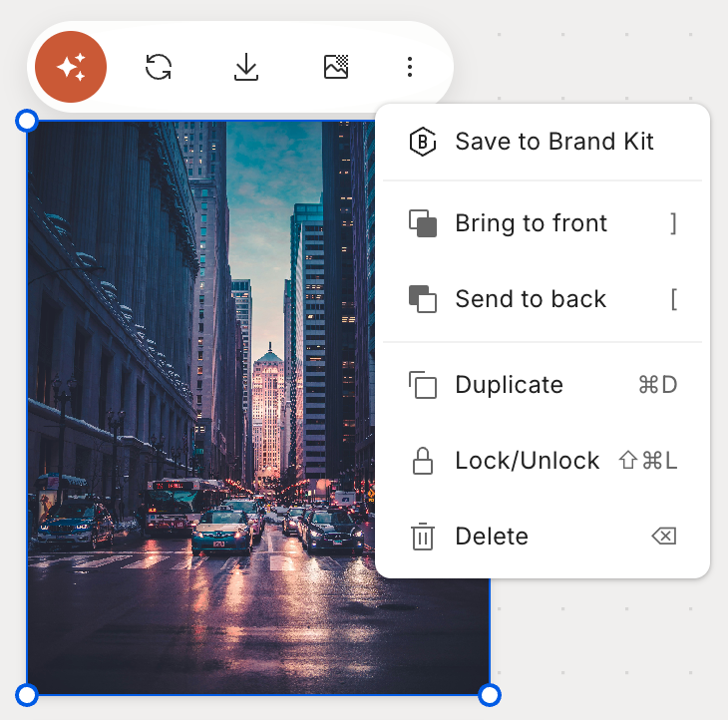The height and width of the screenshot is (720, 728).
Task: Click the Brand Kit hexagon icon
Action: coord(423,142)
